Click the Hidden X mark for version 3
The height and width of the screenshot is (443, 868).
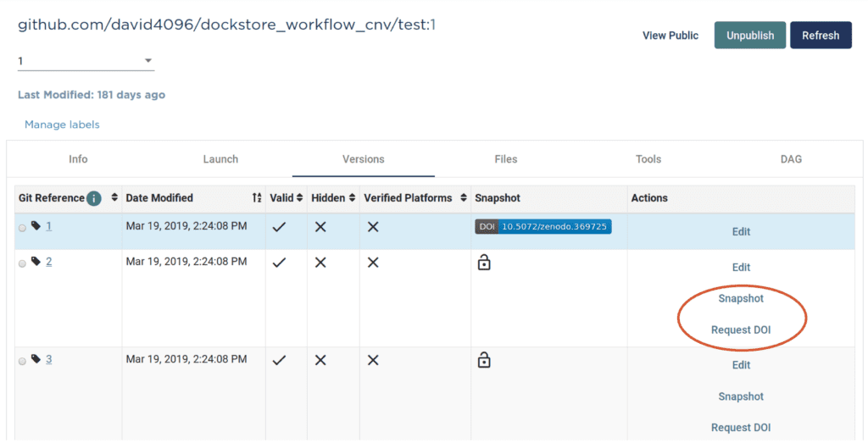320,360
